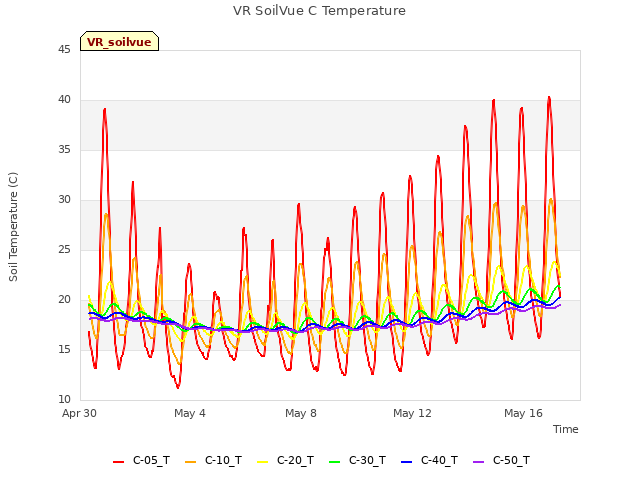
Task: Click the 35 y-axis tick value
Action: [x=64, y=149]
